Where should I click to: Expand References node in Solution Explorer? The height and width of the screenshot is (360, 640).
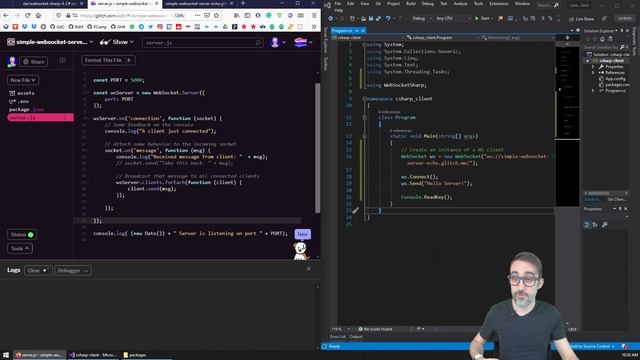pos(593,73)
